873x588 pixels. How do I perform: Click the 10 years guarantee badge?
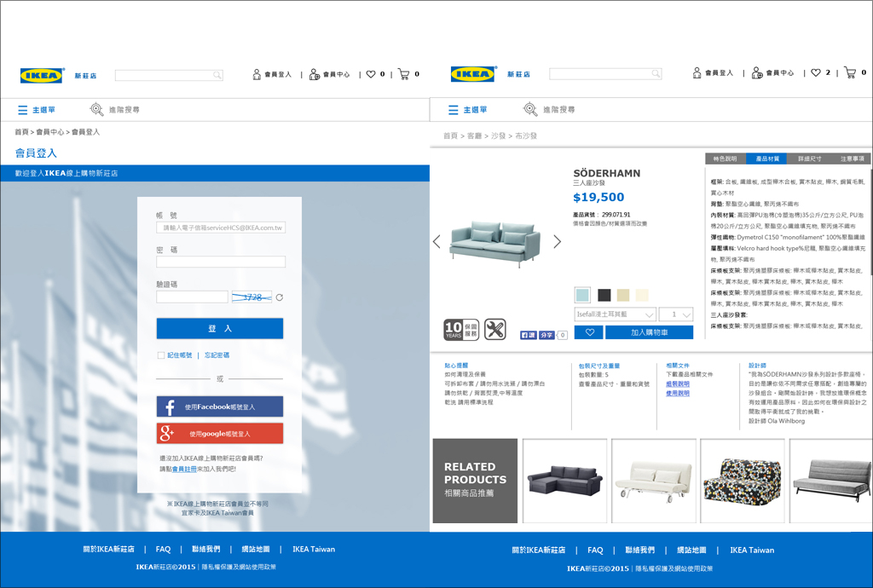click(x=461, y=329)
